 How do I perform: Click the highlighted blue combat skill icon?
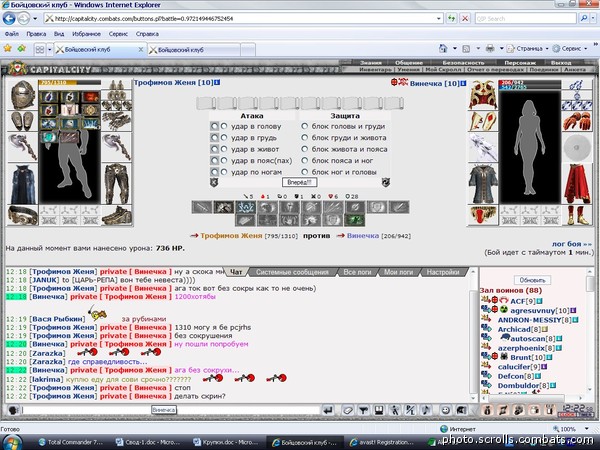(x=245, y=207)
